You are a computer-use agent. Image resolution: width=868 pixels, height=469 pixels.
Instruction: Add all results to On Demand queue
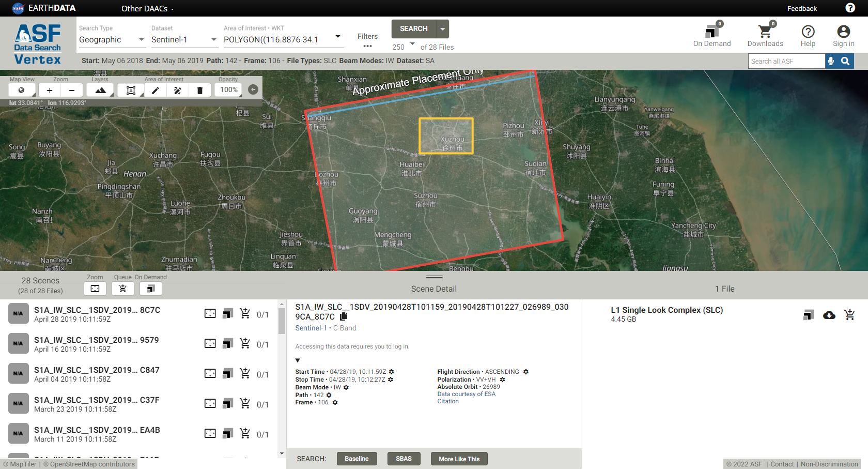coord(151,289)
